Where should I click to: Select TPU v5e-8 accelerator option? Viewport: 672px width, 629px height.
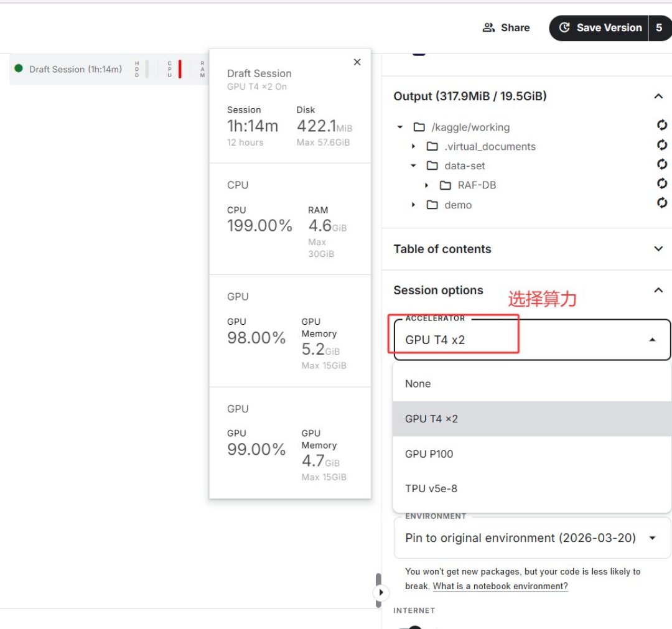pyautogui.click(x=532, y=489)
